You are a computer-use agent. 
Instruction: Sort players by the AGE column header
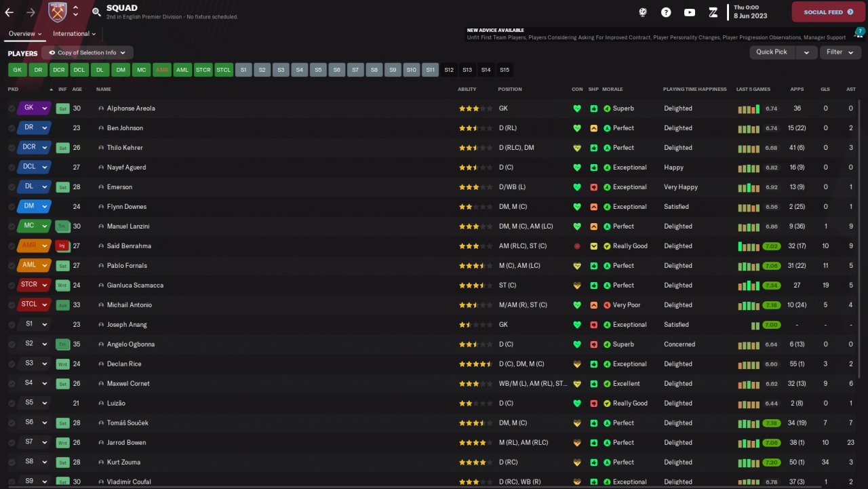(77, 90)
